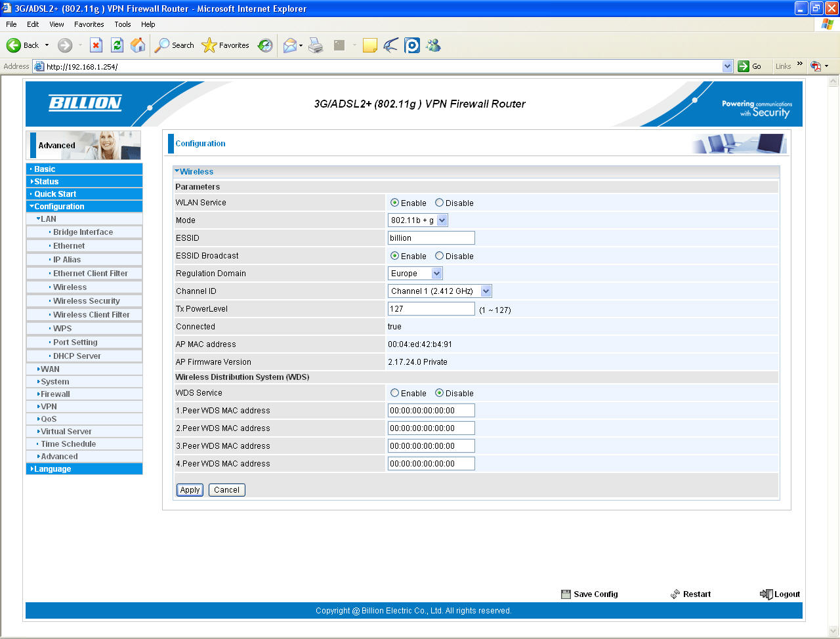Click the Tx PowerLevel field
This screenshot has height=639, width=840.
click(x=431, y=309)
